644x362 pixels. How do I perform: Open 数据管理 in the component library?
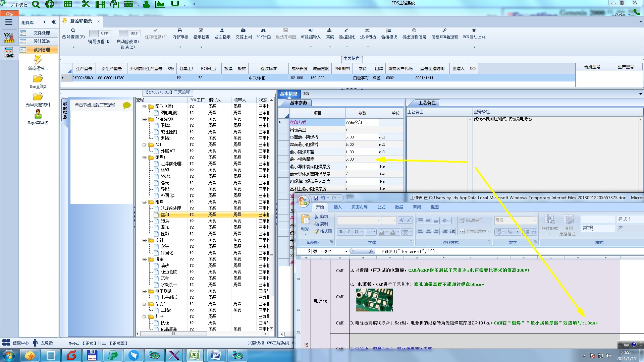(42, 50)
